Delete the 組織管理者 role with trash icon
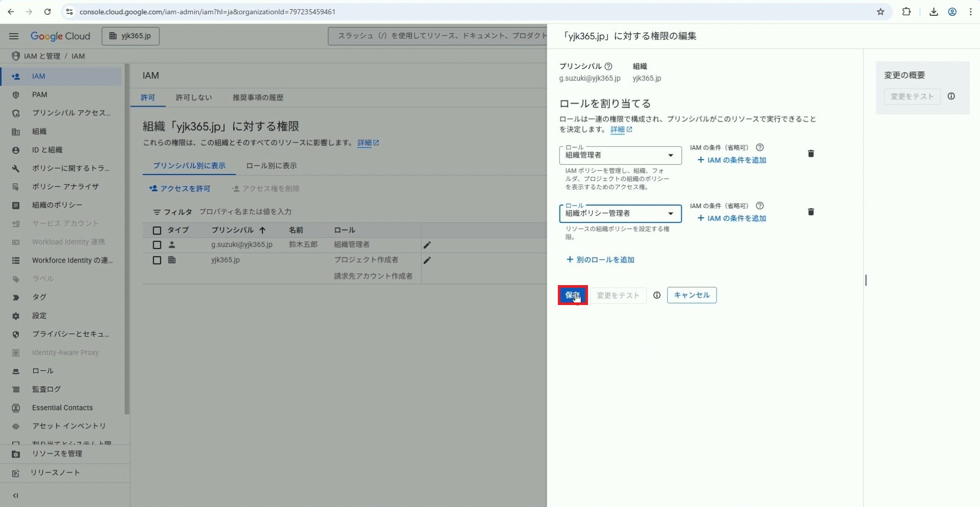The width and height of the screenshot is (980, 507). [811, 154]
